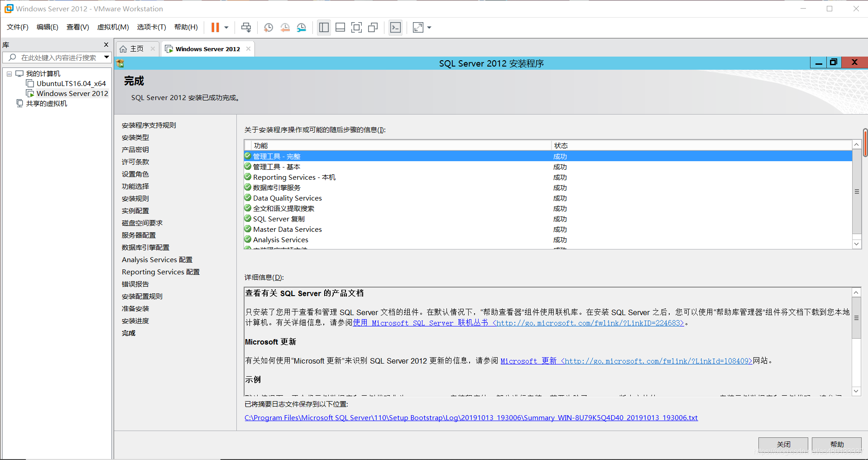868x460 pixels.
Task: Close the Windows Server 2012 tab
Action: (248, 49)
